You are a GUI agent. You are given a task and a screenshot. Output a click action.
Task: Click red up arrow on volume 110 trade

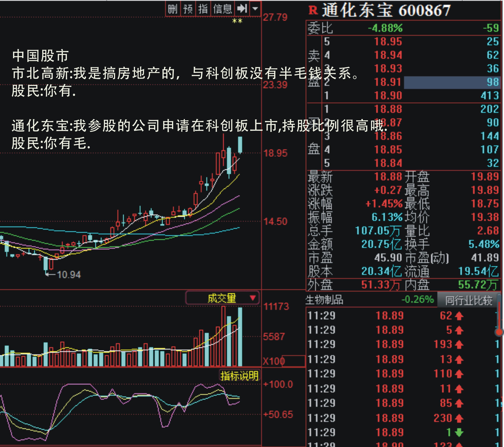point(459,374)
